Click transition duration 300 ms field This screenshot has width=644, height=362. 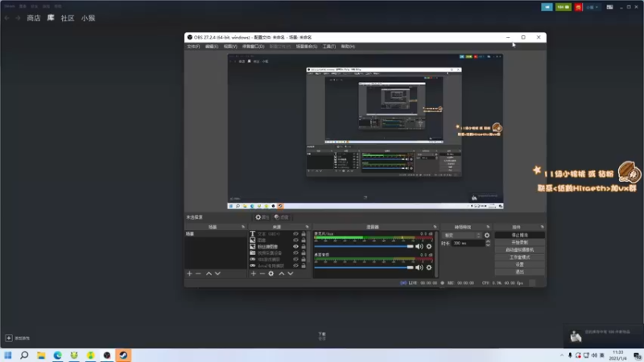[x=468, y=243]
